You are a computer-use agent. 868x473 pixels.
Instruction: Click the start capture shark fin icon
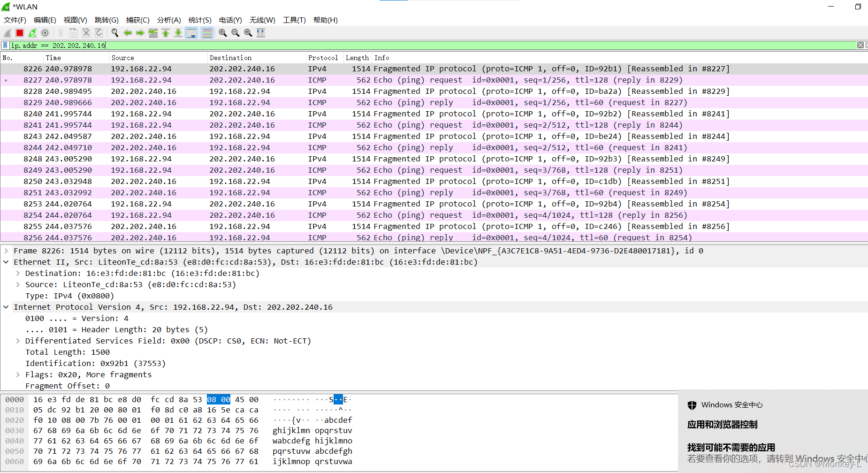[8, 33]
